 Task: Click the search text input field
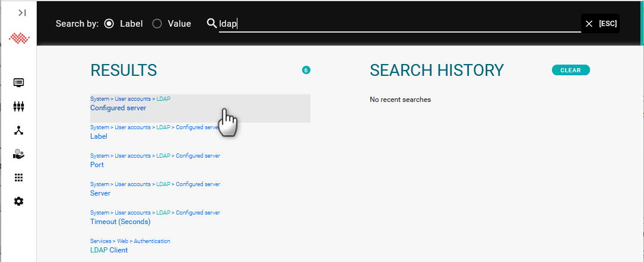(398, 24)
